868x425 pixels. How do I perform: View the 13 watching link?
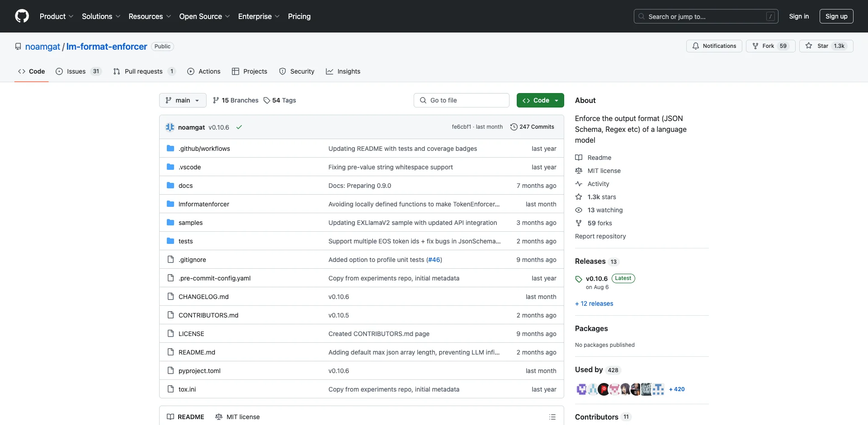(599, 210)
